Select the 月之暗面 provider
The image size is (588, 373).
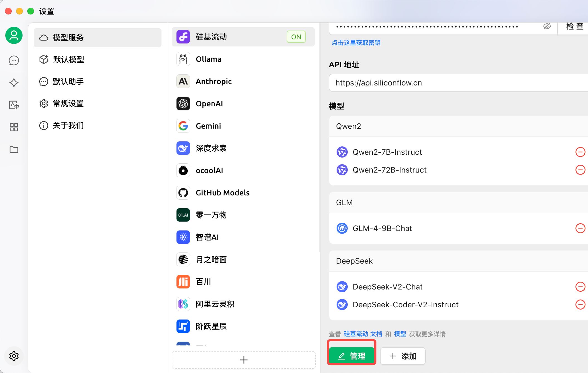(211, 259)
